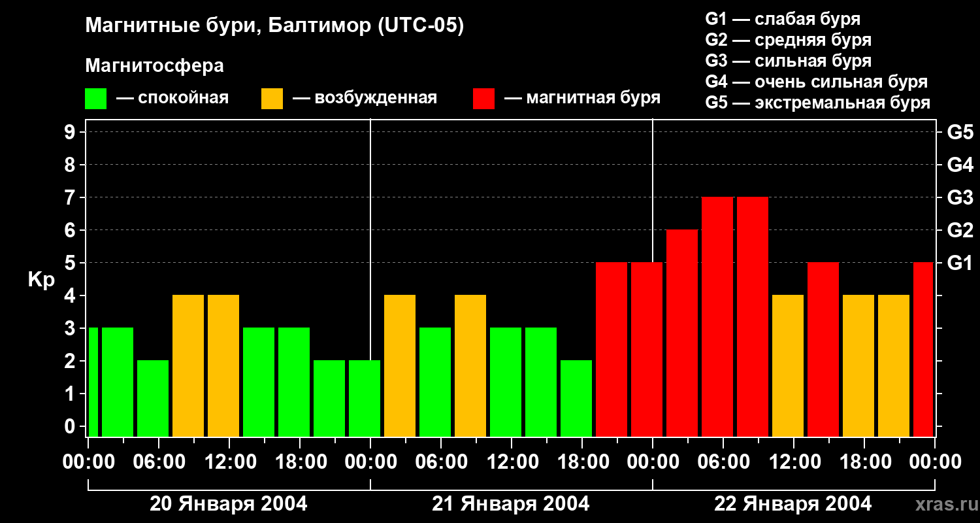Click the green Kp 2 bar after 18:00, 21 Января
980x523 pixels.
576,398
